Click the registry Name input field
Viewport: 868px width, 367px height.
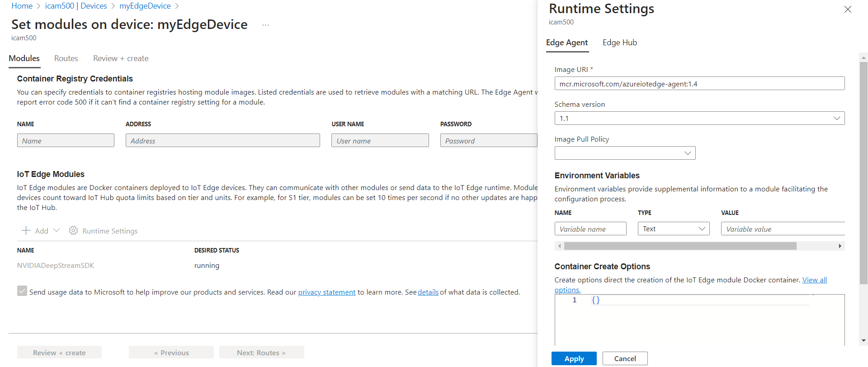66,140
